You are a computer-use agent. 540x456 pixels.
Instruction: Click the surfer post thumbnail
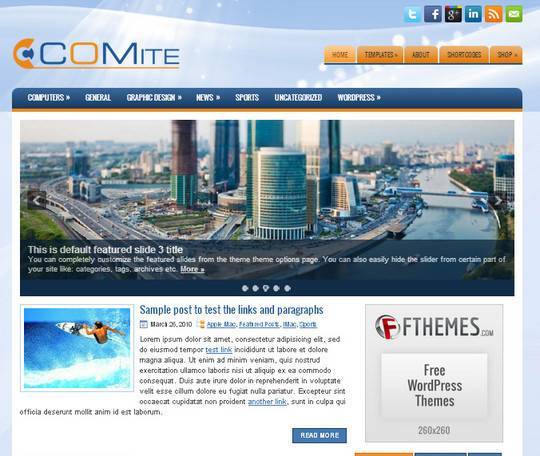(x=77, y=348)
